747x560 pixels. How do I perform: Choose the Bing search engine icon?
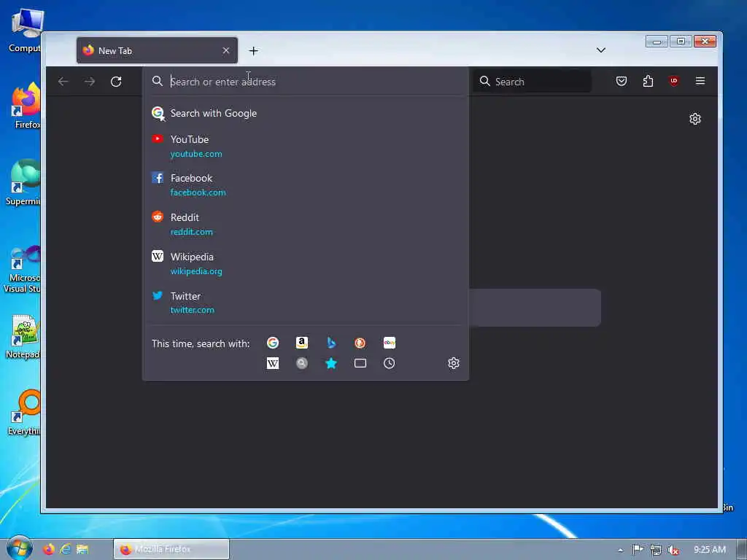[x=331, y=343]
